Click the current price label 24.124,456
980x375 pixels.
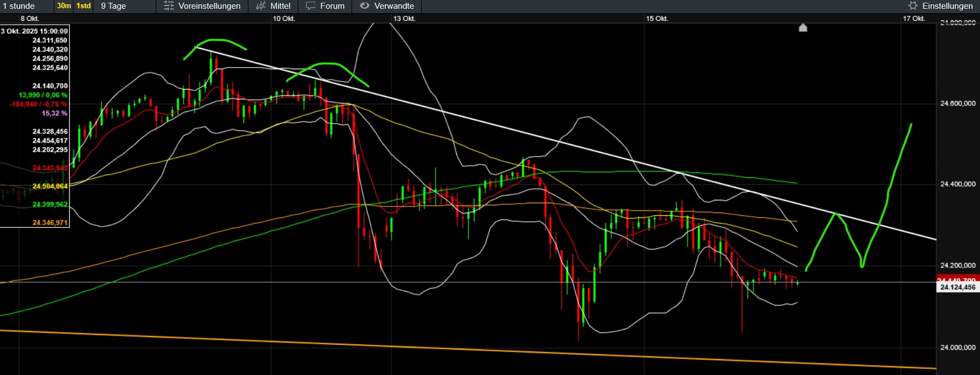[958, 287]
